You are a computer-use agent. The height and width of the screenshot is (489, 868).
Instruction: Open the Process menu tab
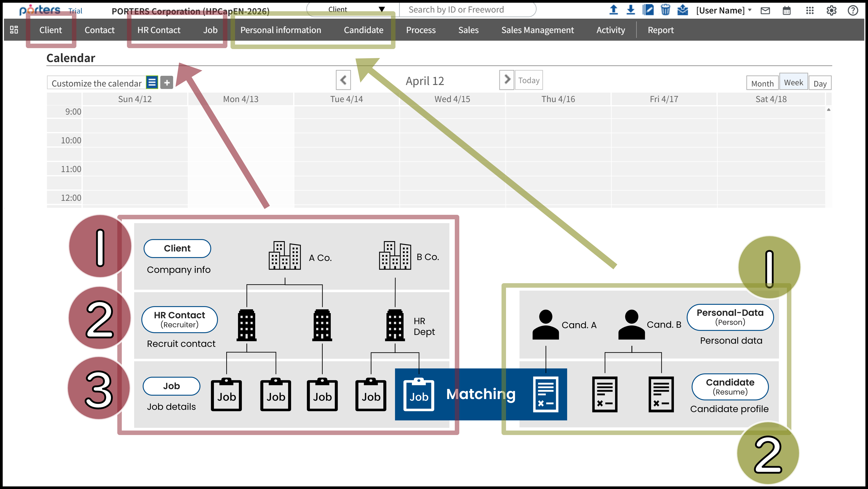pos(421,30)
